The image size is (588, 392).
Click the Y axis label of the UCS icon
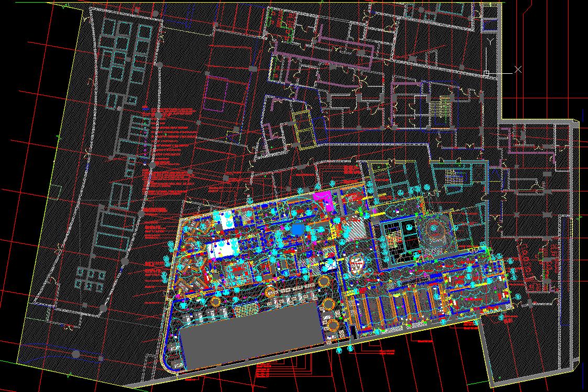pyautogui.click(x=490, y=41)
